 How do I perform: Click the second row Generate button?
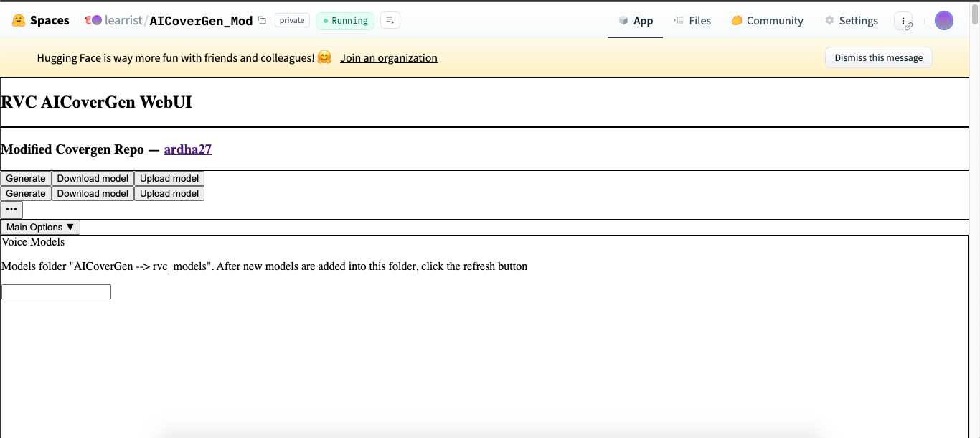26,194
